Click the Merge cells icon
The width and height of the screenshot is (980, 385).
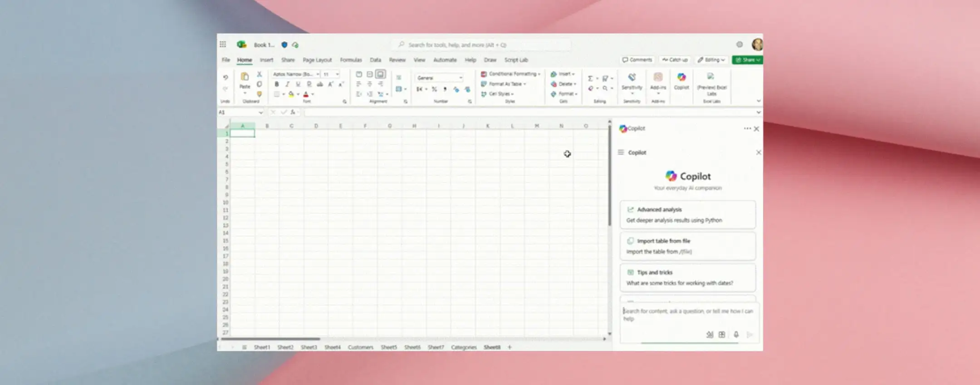pos(399,89)
